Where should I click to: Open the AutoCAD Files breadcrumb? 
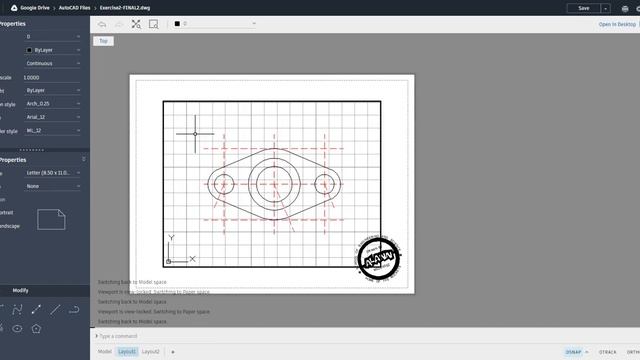(74, 8)
